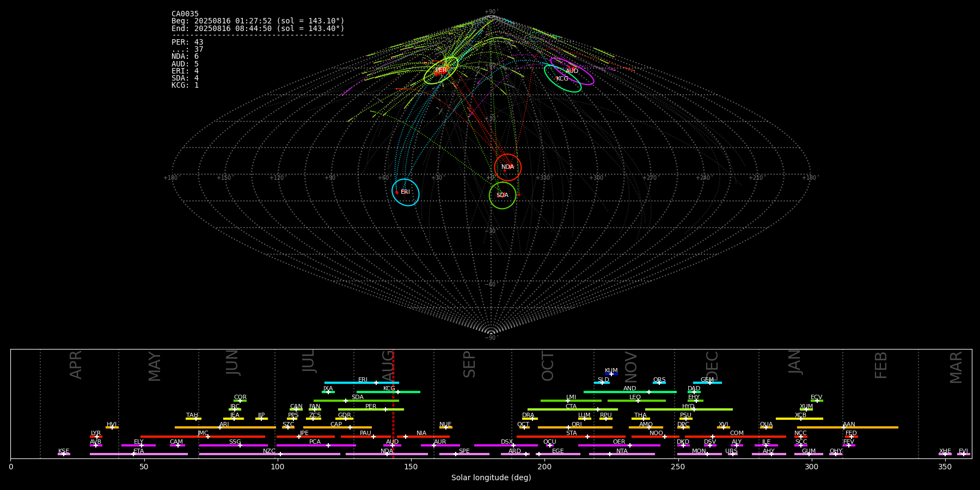Click the NTA shower bar in the timeline
Image resolution: width=980 pixels, height=490 pixels.
(622, 454)
